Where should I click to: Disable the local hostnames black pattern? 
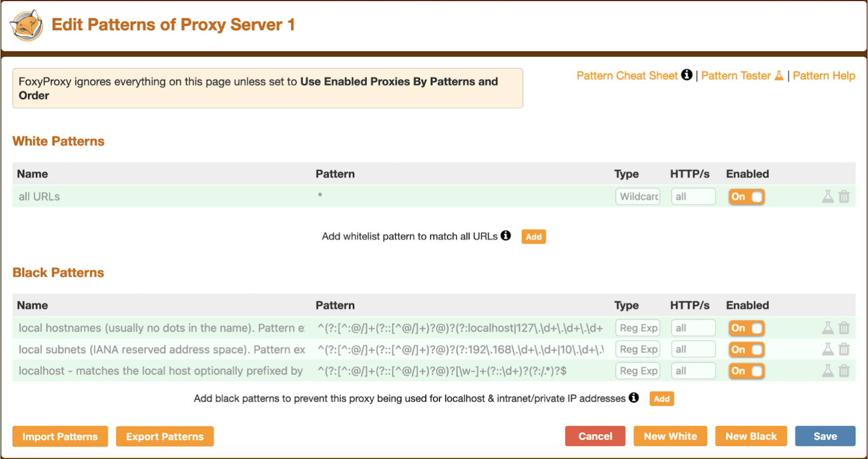click(746, 328)
